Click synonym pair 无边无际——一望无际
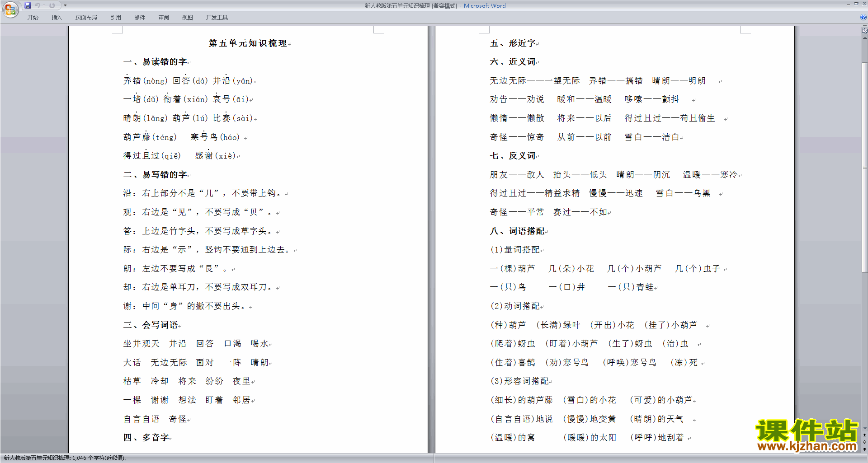868x463 pixels. point(535,80)
